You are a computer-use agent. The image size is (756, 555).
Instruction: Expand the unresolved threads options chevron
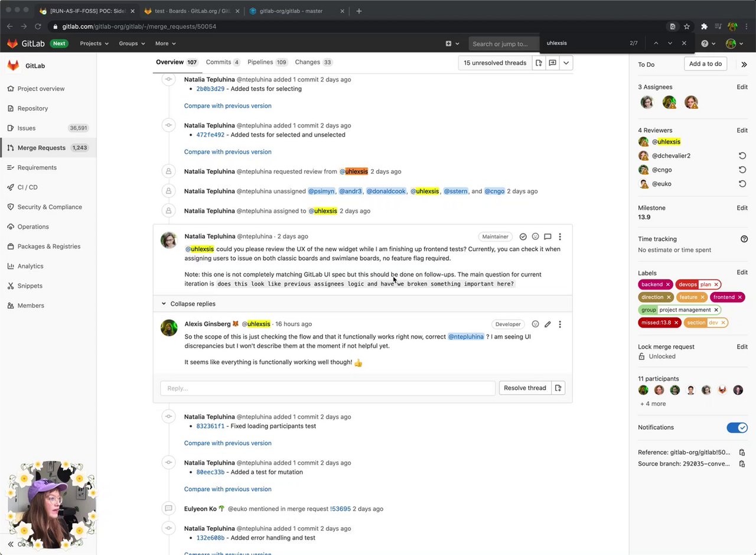[x=566, y=63]
